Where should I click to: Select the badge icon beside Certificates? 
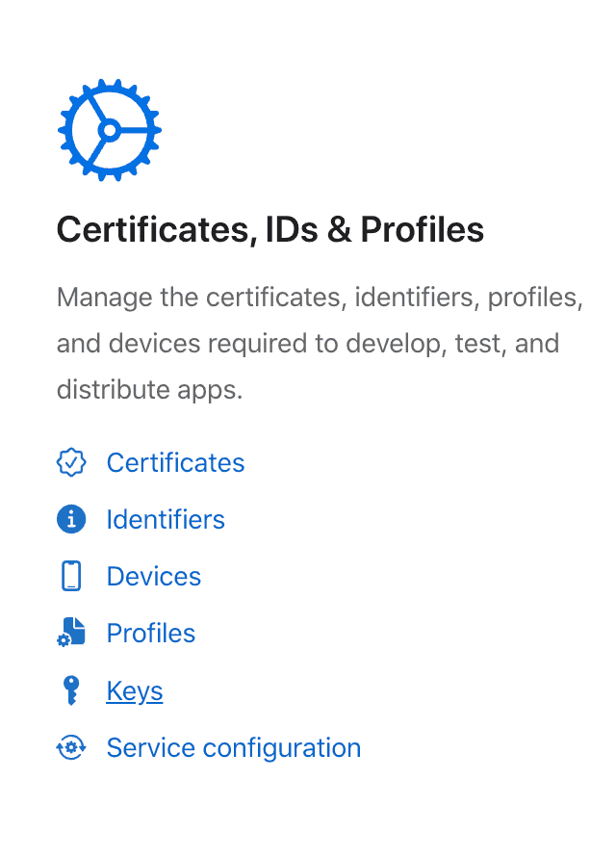click(72, 462)
